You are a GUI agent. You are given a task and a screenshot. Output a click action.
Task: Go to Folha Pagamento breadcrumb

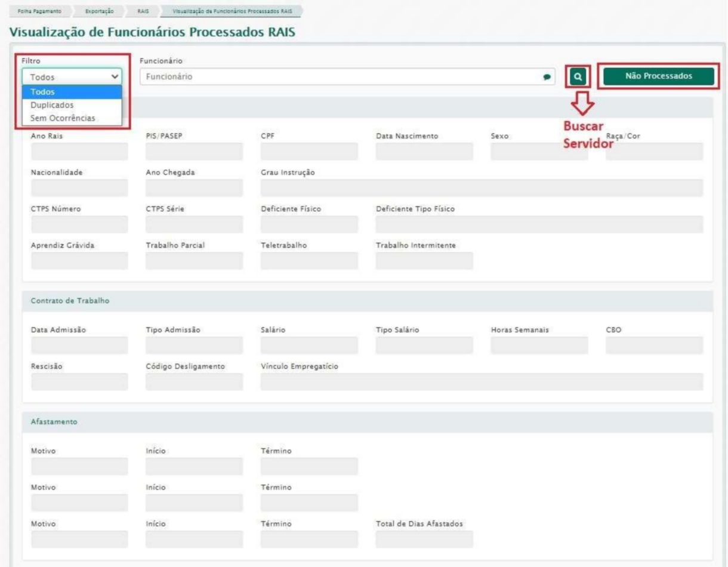[x=41, y=11]
